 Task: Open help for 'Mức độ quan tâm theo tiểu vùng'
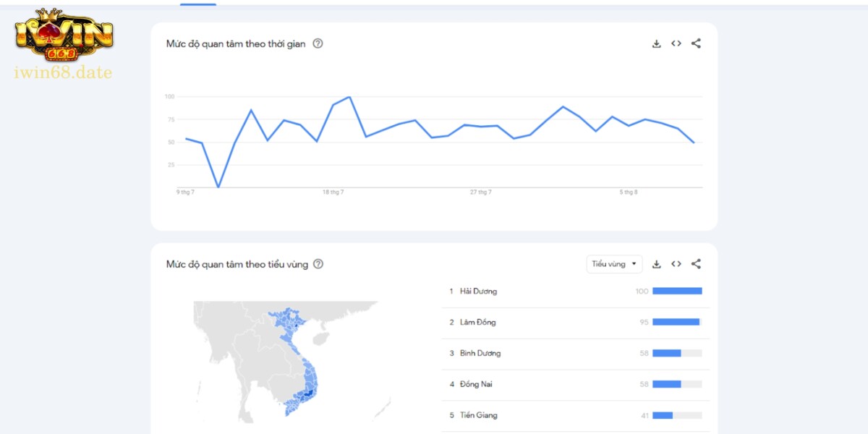(318, 264)
